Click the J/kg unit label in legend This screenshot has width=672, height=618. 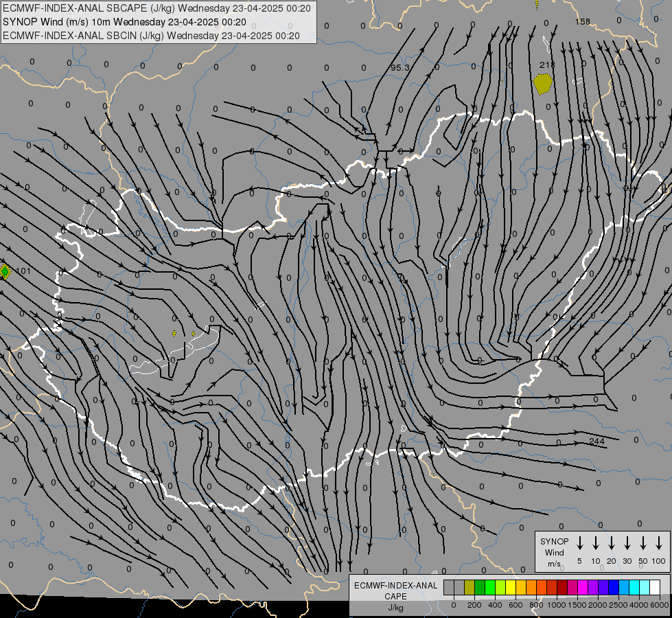[395, 608]
